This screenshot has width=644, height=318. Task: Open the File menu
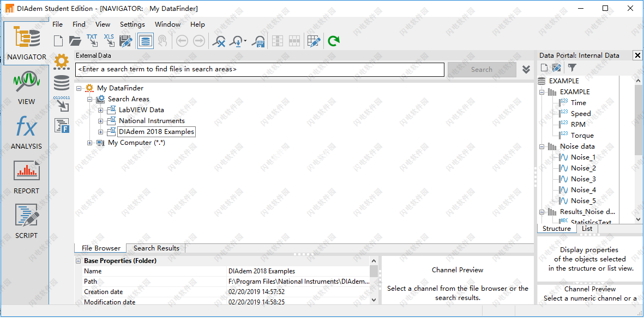pos(57,25)
